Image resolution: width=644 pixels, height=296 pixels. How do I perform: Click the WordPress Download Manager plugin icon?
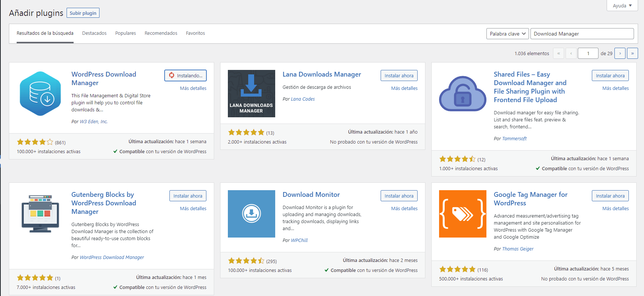[x=40, y=94]
